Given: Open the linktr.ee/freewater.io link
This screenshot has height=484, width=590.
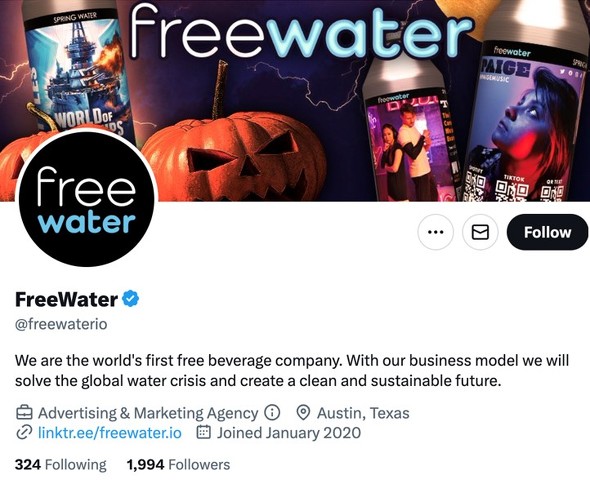Looking at the screenshot, I should click(x=110, y=433).
